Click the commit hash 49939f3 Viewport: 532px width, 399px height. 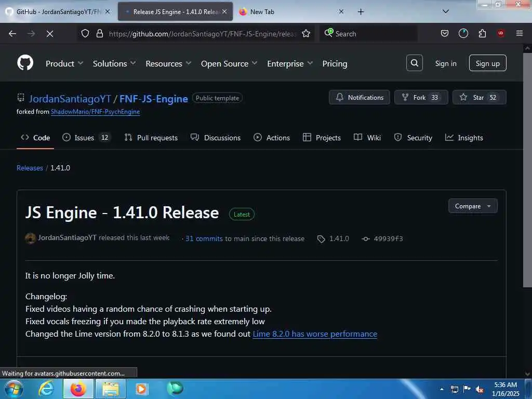click(x=388, y=238)
